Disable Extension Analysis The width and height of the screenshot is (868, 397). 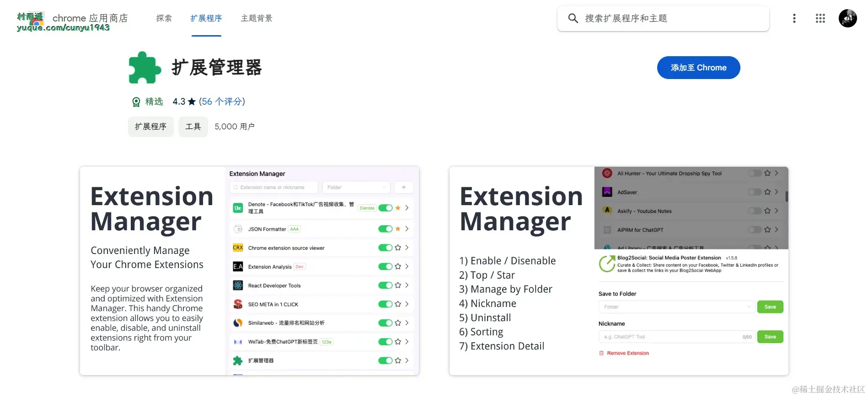pos(386,266)
